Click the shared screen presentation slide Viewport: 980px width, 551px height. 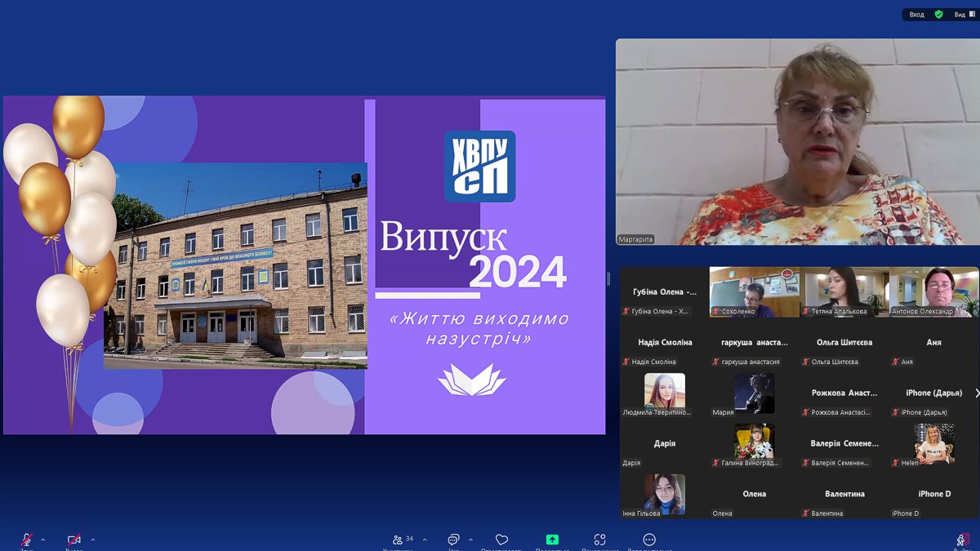tap(304, 265)
